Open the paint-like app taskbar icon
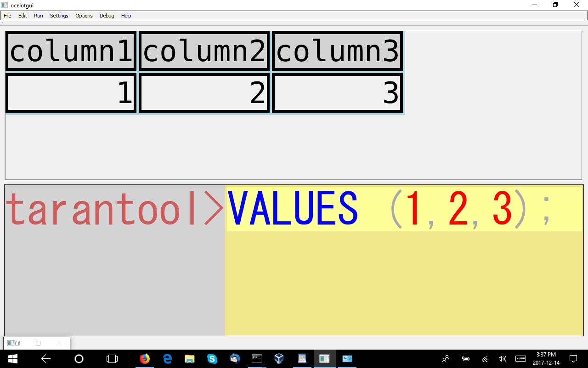588x368 pixels. (x=302, y=359)
